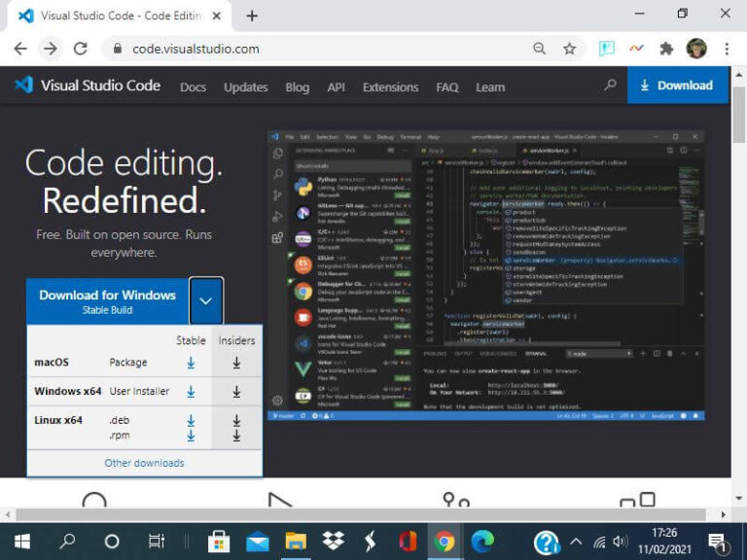Image resolution: width=747 pixels, height=560 pixels.
Task: Close the Visual Studio Code browser tab
Action: [216, 17]
